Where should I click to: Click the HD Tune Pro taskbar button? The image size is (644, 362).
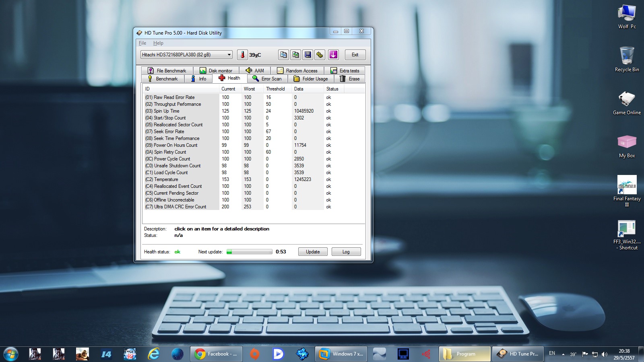518,354
